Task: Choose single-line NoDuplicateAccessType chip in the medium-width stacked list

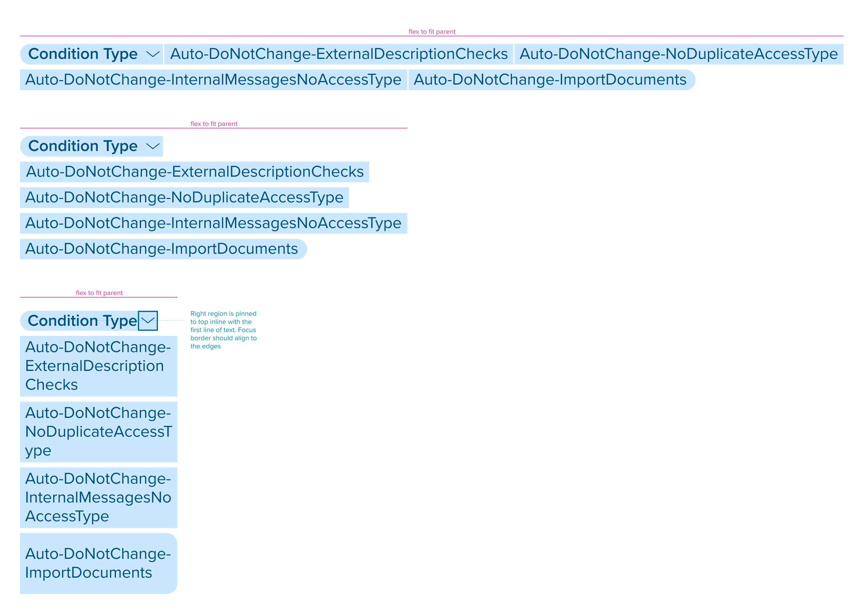Action: [x=184, y=198]
